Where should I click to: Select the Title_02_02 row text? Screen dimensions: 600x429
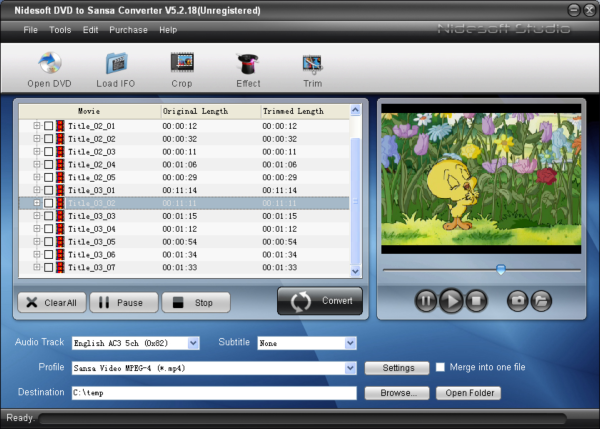[92, 139]
